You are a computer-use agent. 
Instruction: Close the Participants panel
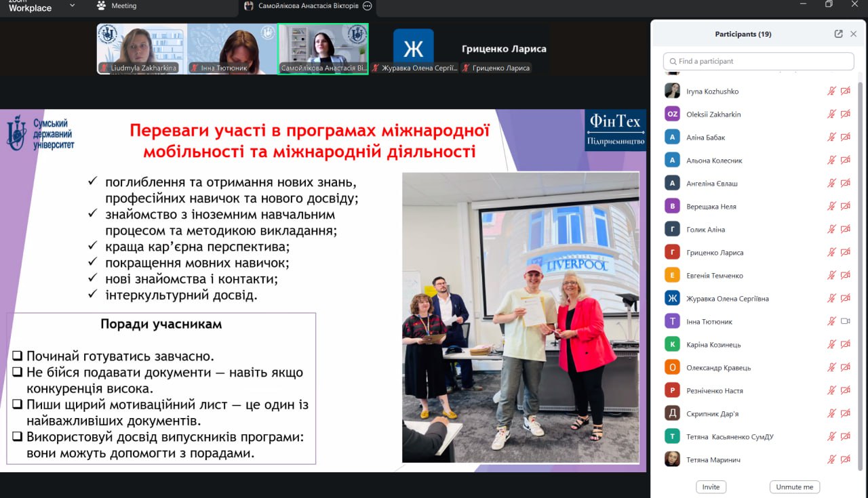click(x=854, y=34)
